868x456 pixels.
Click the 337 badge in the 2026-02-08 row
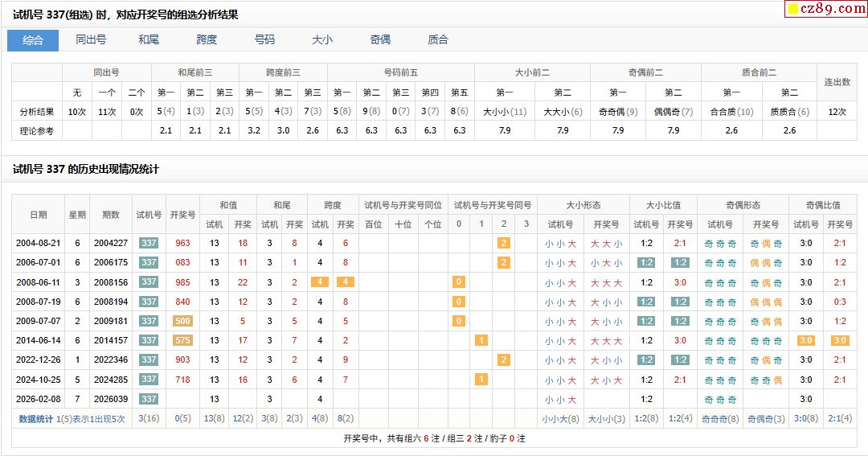coord(149,399)
